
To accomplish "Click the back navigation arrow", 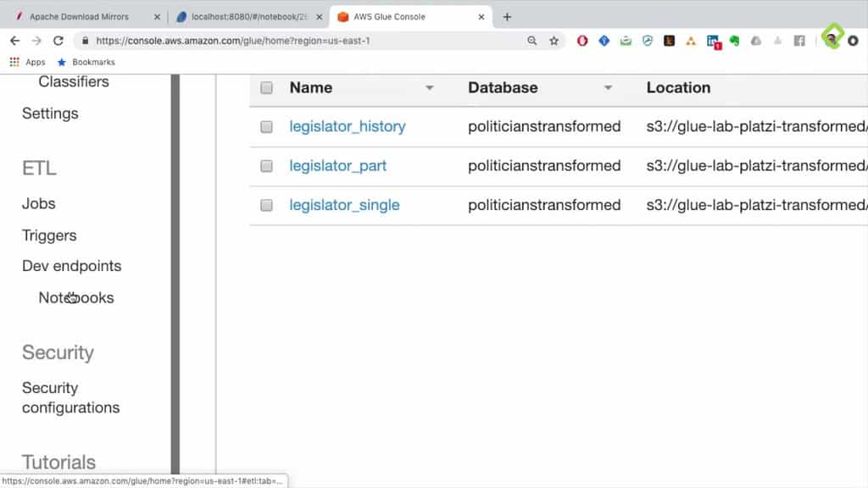I will click(14, 40).
